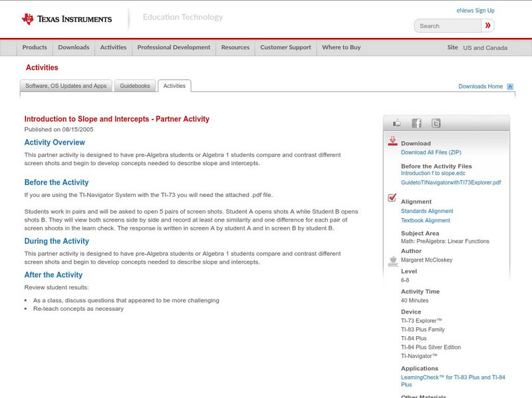Click TI-73 Explorer device entry
532x398 pixels.
coord(422,321)
